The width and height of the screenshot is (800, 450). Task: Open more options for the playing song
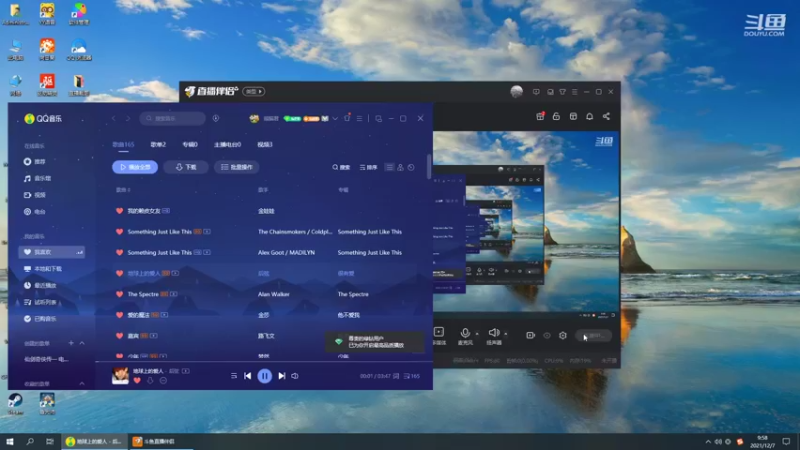coord(163,381)
